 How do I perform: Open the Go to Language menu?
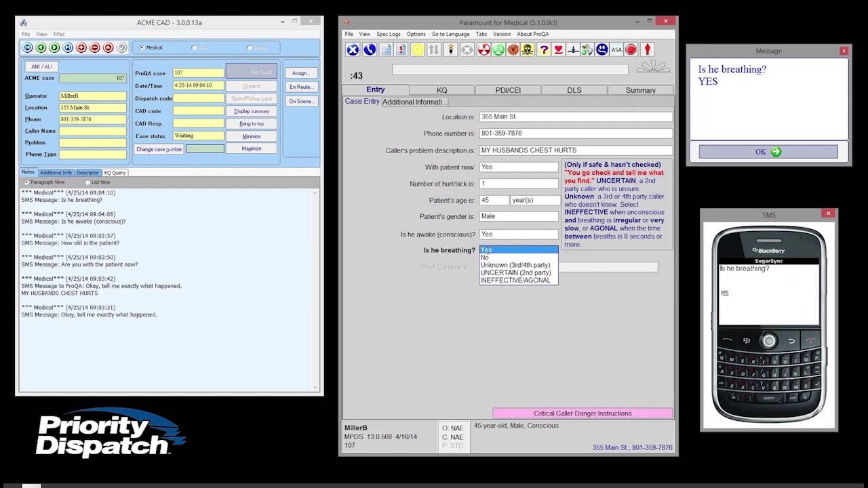(x=450, y=34)
